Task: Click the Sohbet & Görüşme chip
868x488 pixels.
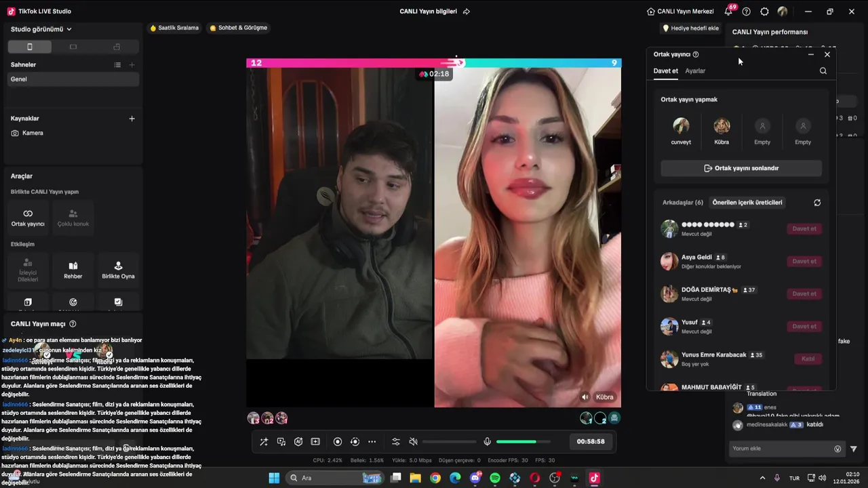Action: tap(239, 28)
